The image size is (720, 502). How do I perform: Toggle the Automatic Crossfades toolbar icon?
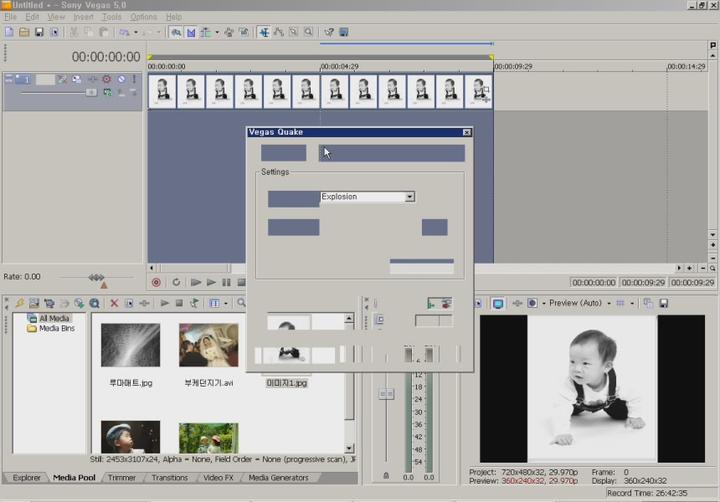point(191,32)
